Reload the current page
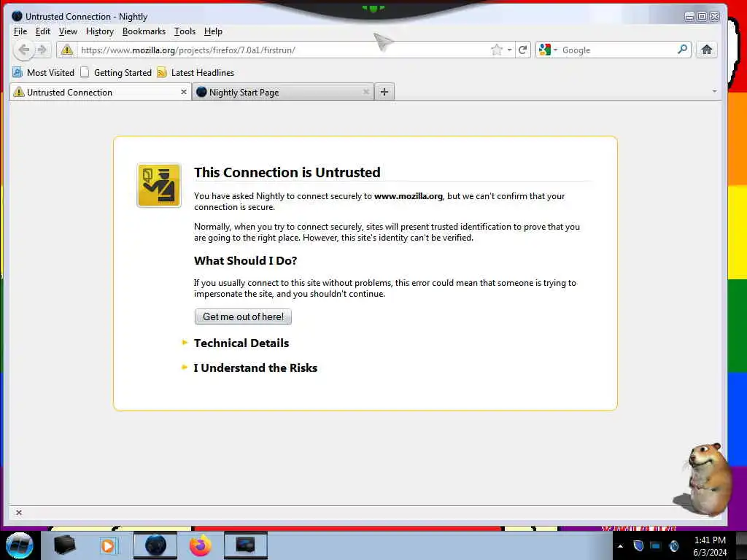 point(522,50)
